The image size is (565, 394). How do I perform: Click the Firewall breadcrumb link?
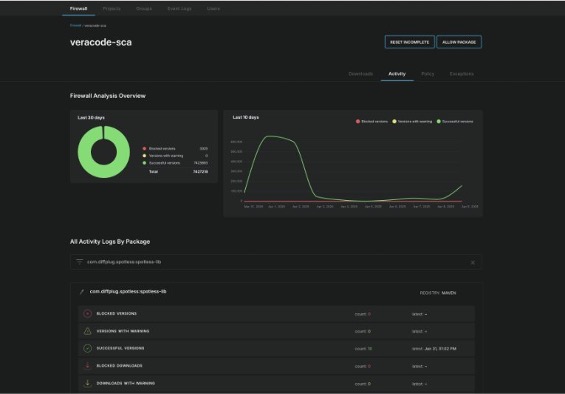coord(75,26)
